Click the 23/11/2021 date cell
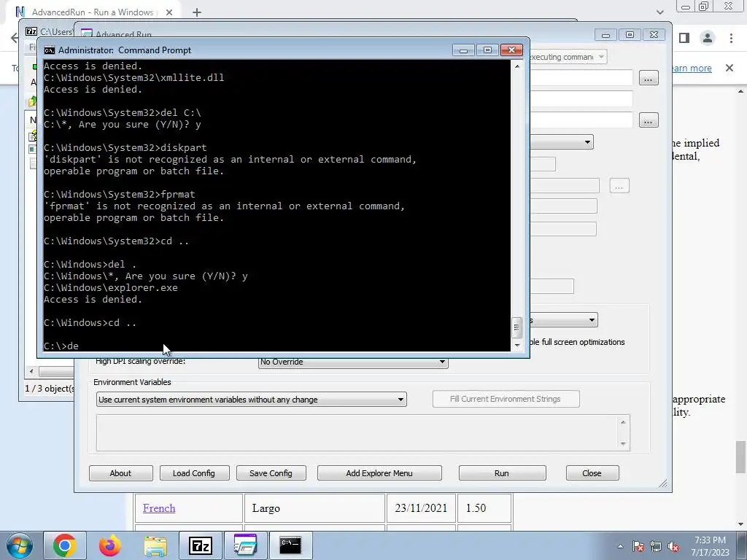This screenshot has height=560, width=747. [x=421, y=508]
